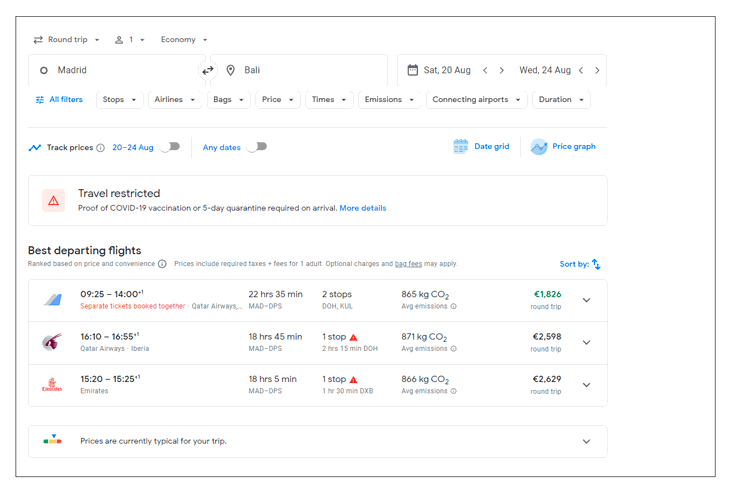Open the Date grid view
This screenshot has height=492, width=730.
click(481, 147)
